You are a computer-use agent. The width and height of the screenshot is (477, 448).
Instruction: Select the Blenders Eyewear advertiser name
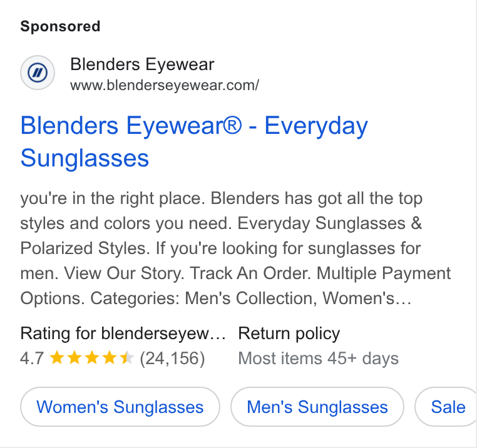(x=142, y=64)
